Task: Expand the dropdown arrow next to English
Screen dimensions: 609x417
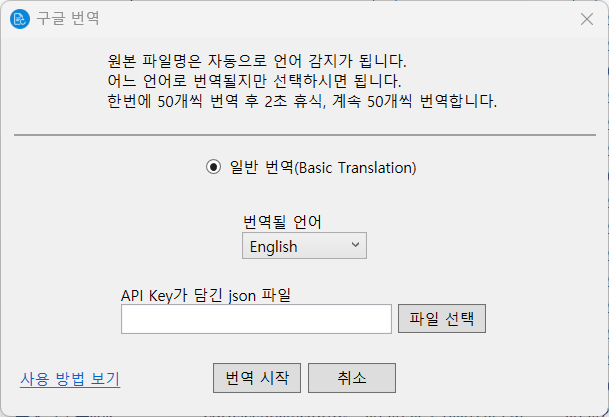Action: [x=355, y=246]
